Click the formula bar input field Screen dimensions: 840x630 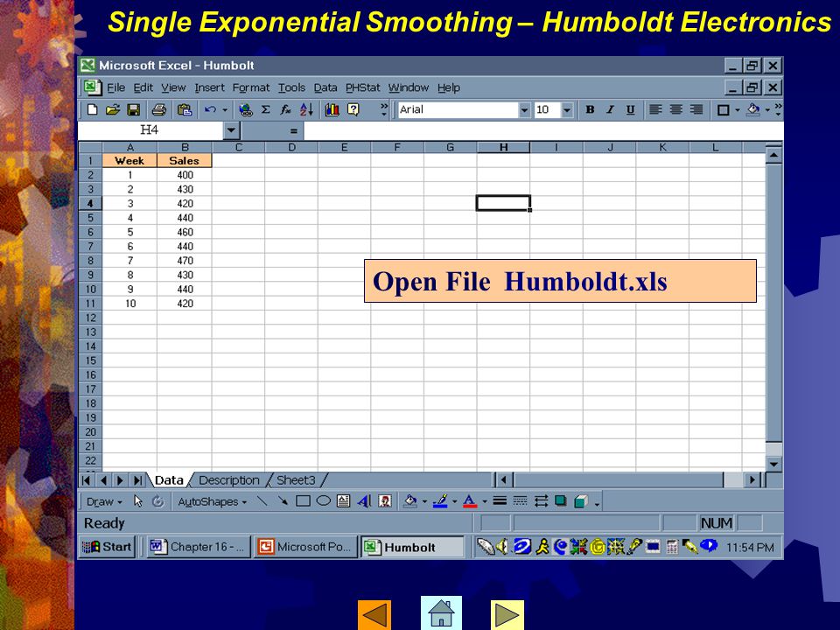pyautogui.click(x=543, y=130)
